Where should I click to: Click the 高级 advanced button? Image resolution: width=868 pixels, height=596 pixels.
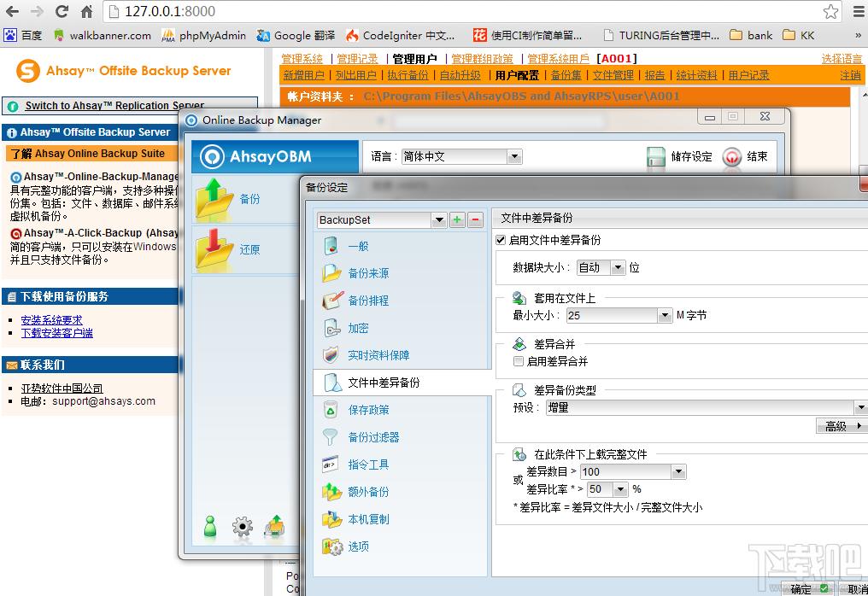pyautogui.click(x=842, y=426)
